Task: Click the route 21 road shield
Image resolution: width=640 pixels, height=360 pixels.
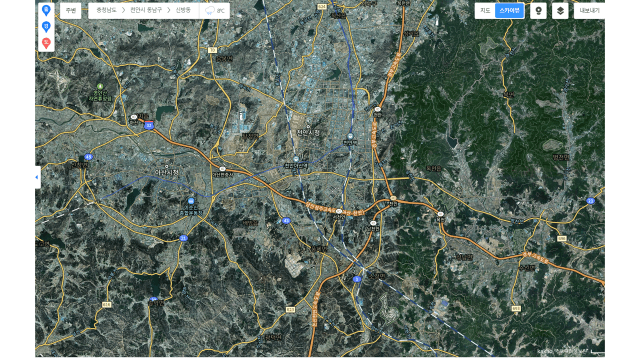Action: tap(184, 238)
